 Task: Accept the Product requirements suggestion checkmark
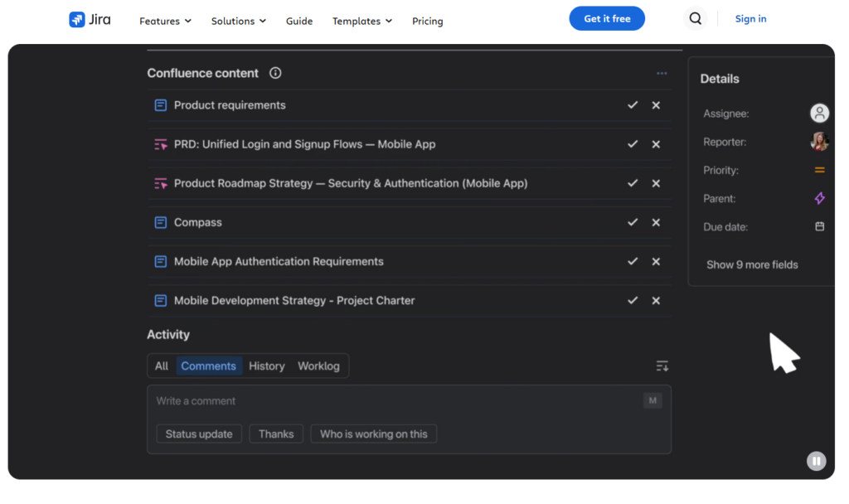[x=633, y=105]
